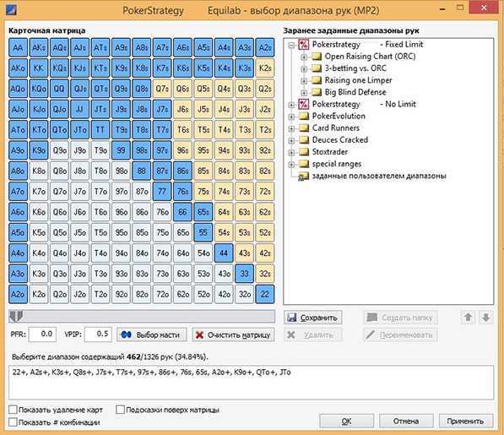Toggle Подсказки поверх матрицы checkbox
The height and width of the screenshot is (435, 504).
tap(120, 410)
